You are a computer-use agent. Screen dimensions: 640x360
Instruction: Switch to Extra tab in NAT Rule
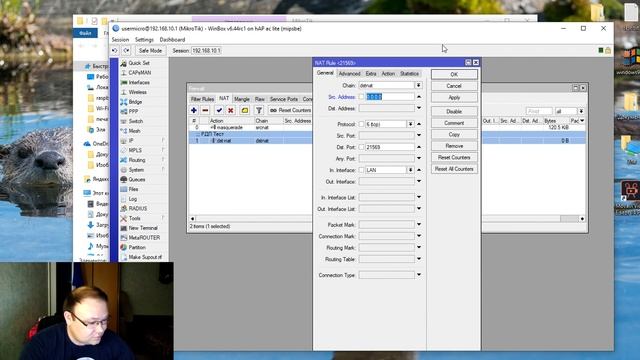point(371,73)
